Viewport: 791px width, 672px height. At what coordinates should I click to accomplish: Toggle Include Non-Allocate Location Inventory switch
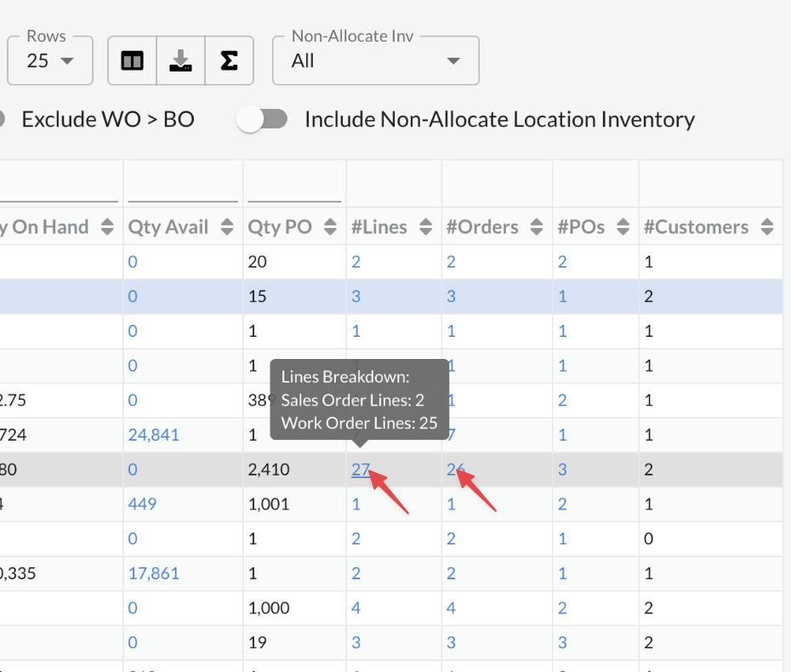coord(262,120)
